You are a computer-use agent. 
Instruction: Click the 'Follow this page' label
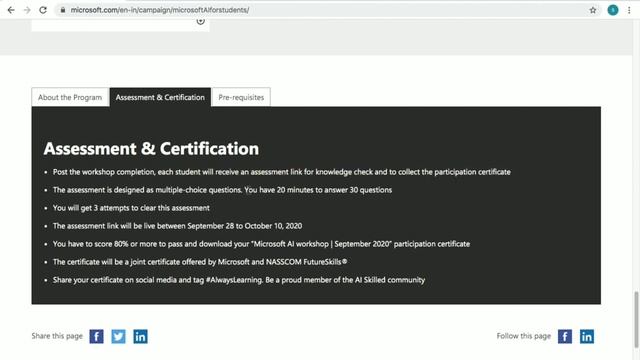tap(524, 336)
